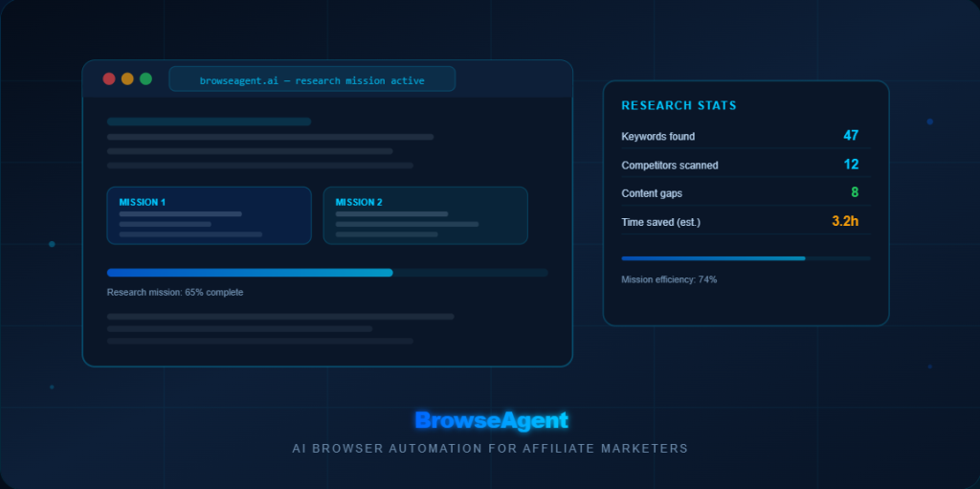
Task: Click the time saved value 3.2h
Action: pyautogui.click(x=845, y=221)
